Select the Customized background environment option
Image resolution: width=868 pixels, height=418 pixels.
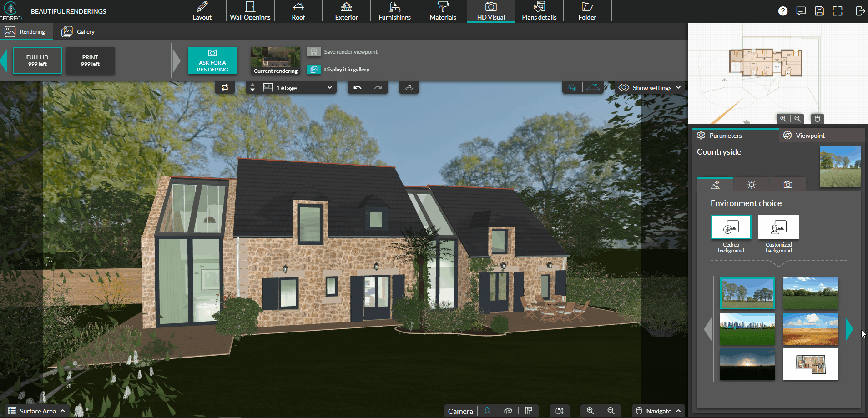pyautogui.click(x=778, y=227)
